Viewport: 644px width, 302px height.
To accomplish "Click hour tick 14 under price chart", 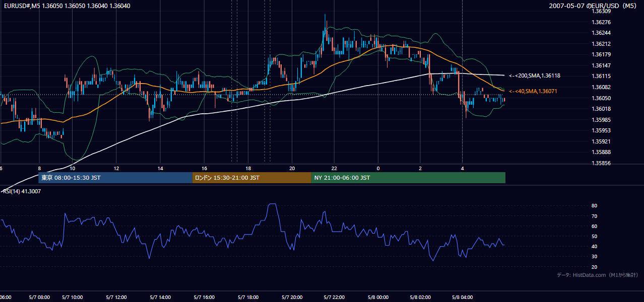I will [x=160, y=168].
